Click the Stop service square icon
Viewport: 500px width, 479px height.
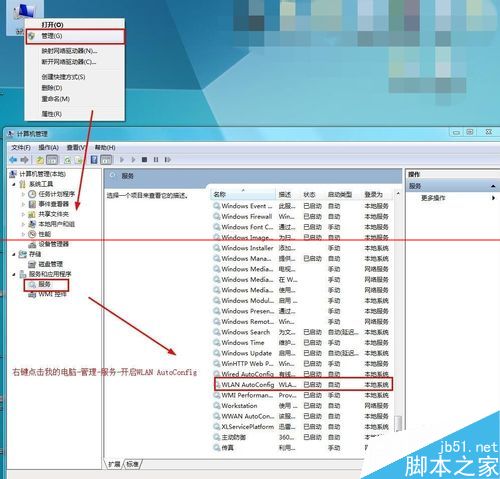(144, 160)
